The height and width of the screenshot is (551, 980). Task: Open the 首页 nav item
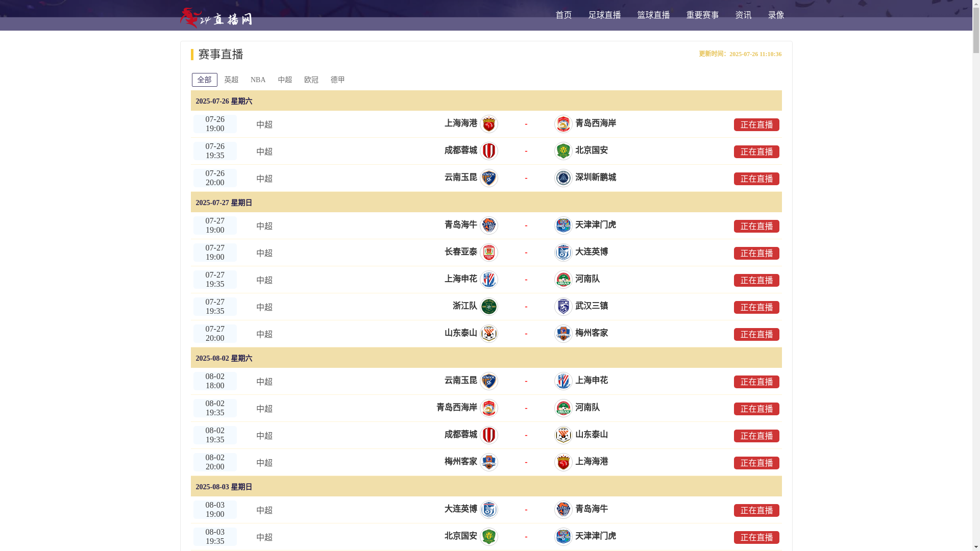coord(563,15)
